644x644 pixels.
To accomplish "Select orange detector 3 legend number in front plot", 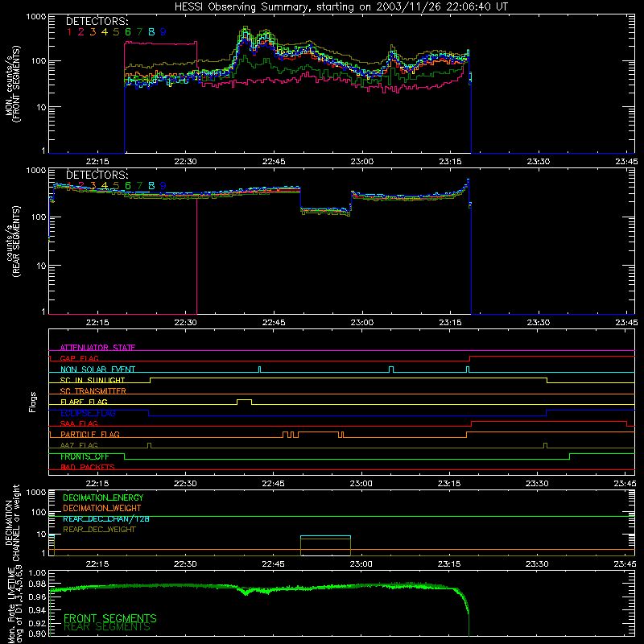I will [x=93, y=31].
